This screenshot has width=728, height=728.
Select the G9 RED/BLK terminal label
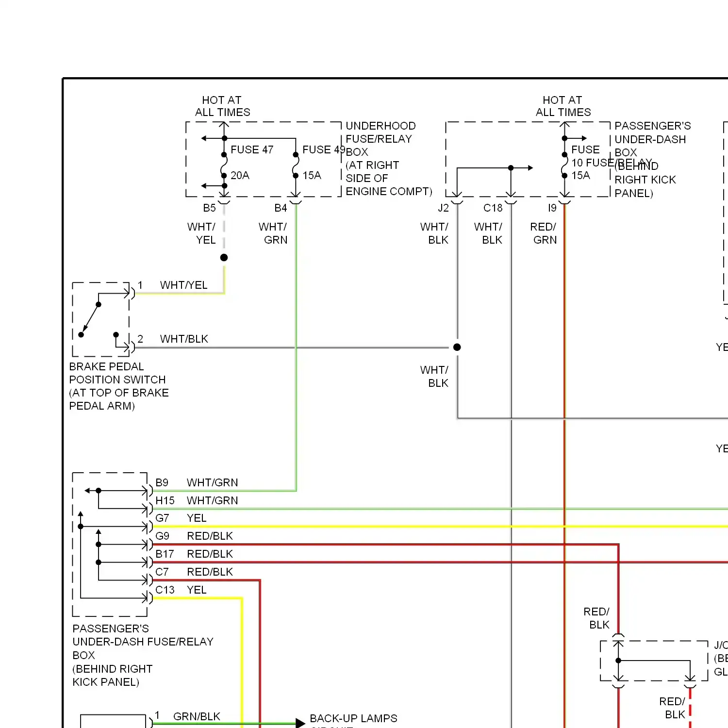(194, 536)
